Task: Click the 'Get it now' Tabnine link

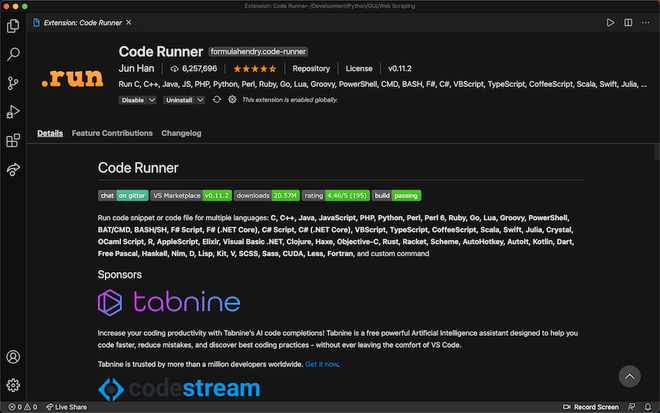Action: click(x=322, y=364)
